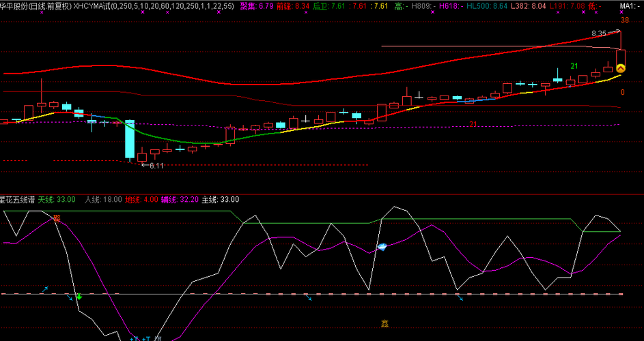Image resolution: width=644 pixels, height=341 pixels.
Task: Click the green down-arrow signal
Action: pyautogui.click(x=80, y=296)
